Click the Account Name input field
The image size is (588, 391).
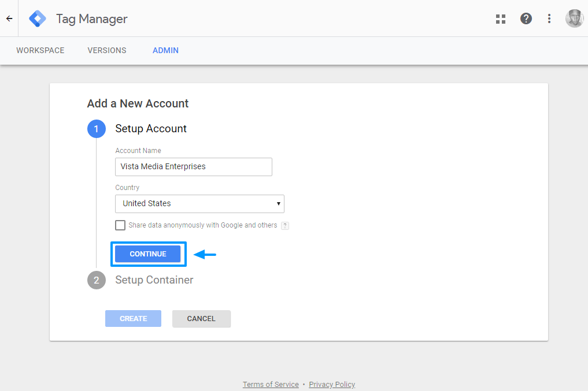point(194,167)
